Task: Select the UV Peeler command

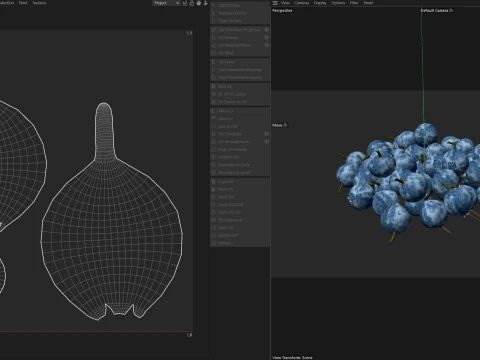Action: (x=240, y=62)
